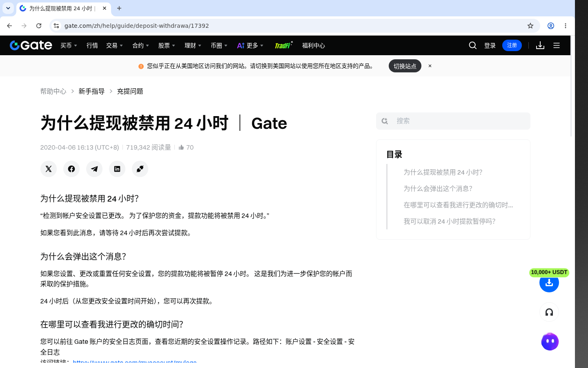Screen dimensions: 588x368
Task: Open the 福利中心 menu item
Action: click(314, 45)
